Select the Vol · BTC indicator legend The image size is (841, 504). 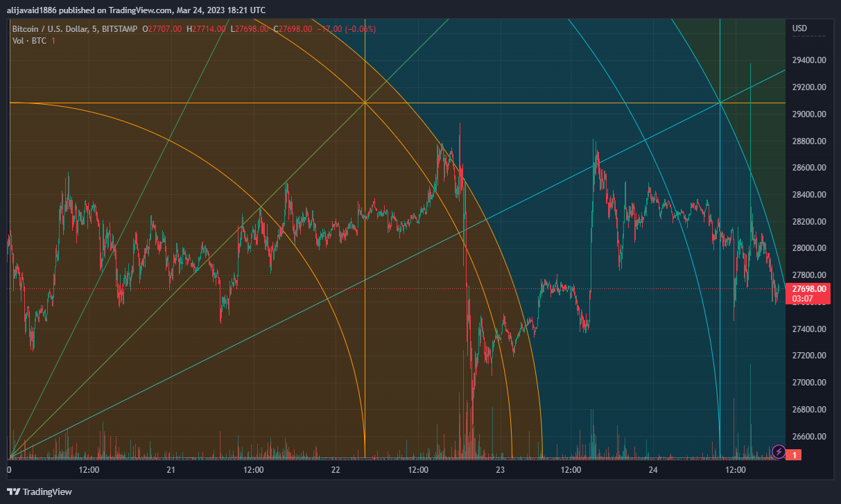30,41
